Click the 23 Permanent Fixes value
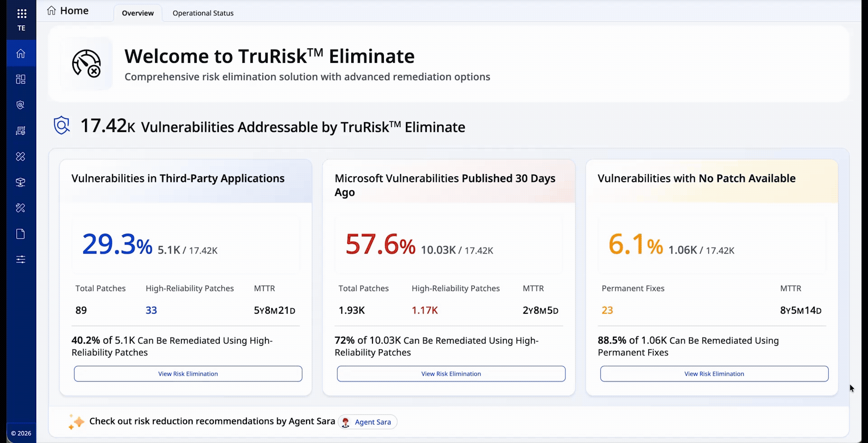 tap(607, 310)
